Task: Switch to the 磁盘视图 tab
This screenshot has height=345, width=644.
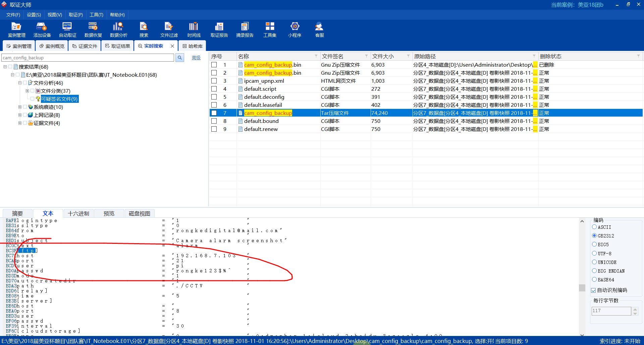Action: [140, 213]
